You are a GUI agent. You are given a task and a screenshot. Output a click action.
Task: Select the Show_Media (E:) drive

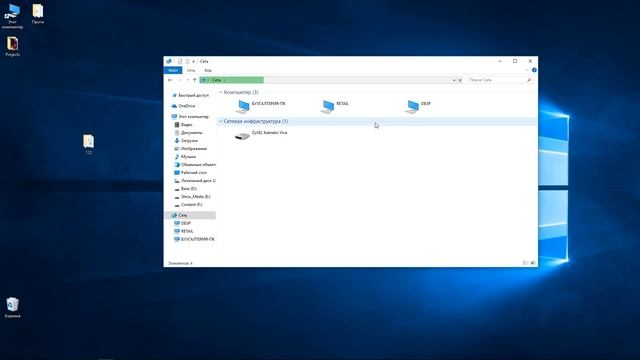[x=192, y=197]
